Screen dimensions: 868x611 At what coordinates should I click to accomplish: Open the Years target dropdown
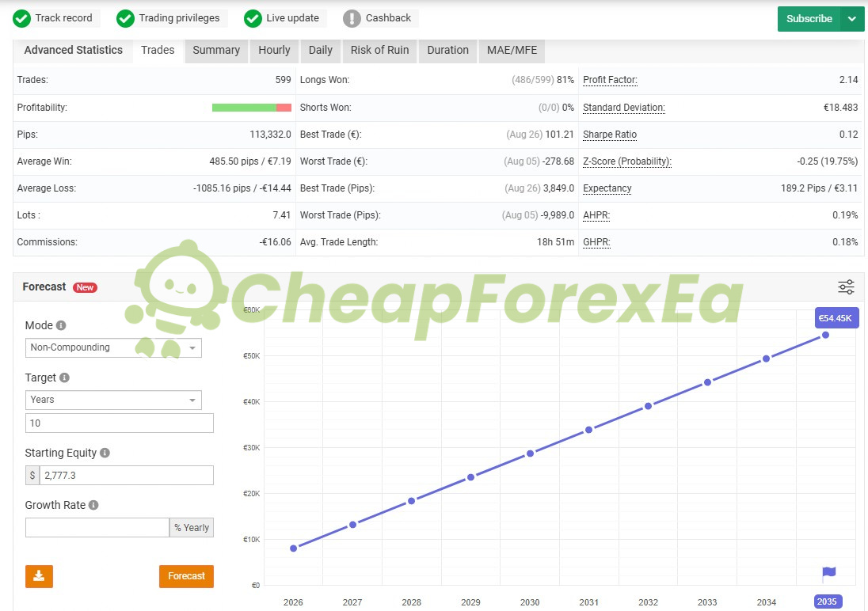pos(113,400)
